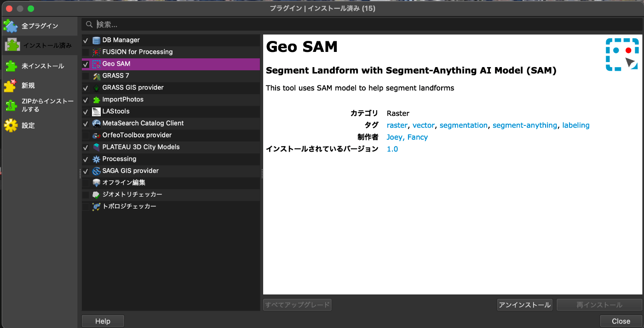644x328 pixels.
Task: Click the Help button
Action: point(103,321)
